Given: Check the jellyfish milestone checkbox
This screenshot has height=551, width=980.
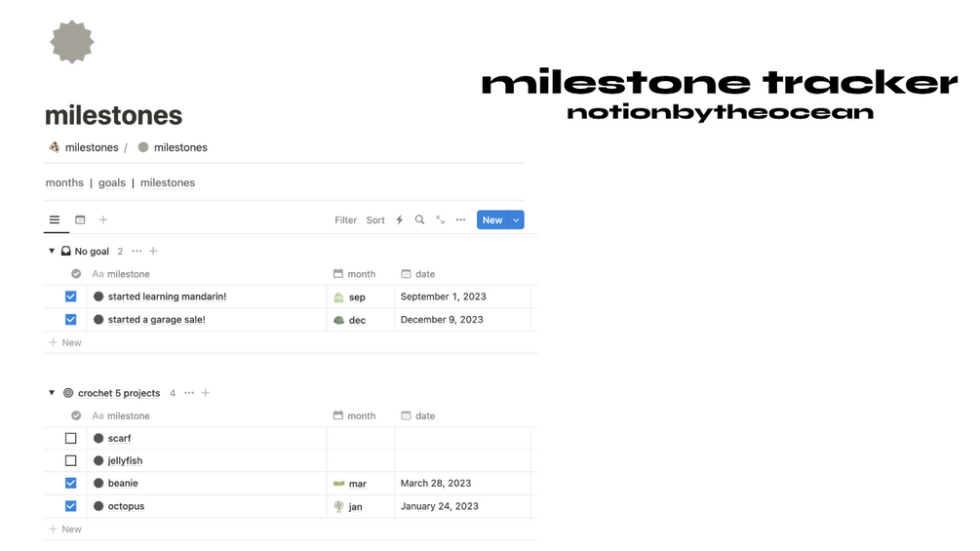Looking at the screenshot, I should [70, 461].
